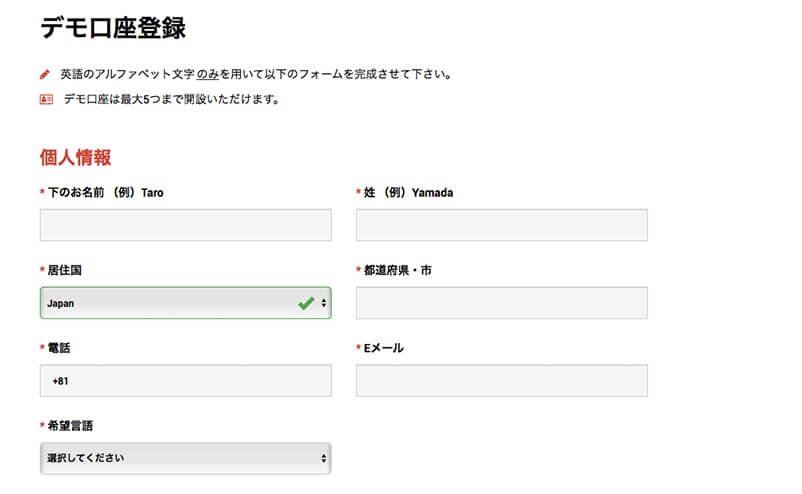Click the 電話 phone field with +81
This screenshot has height=494, width=802.
[x=186, y=380]
